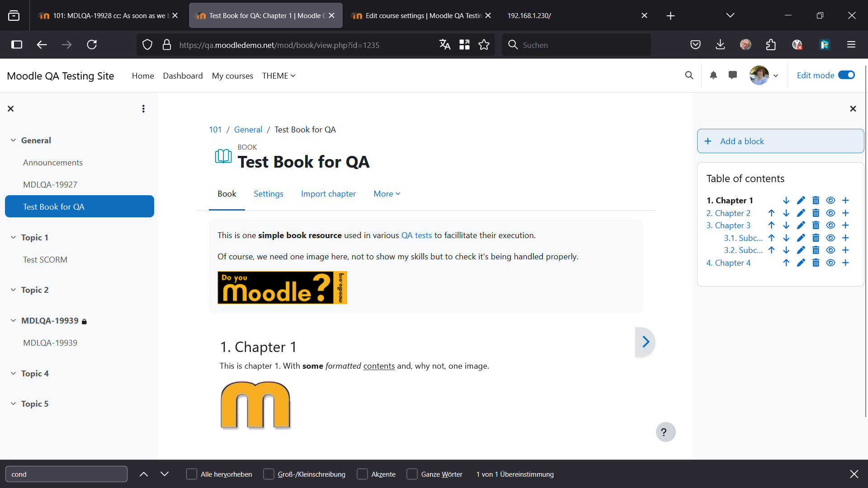This screenshot has width=868, height=488.
Task: Open Test SCORM in course index
Action: pyautogui.click(x=45, y=259)
